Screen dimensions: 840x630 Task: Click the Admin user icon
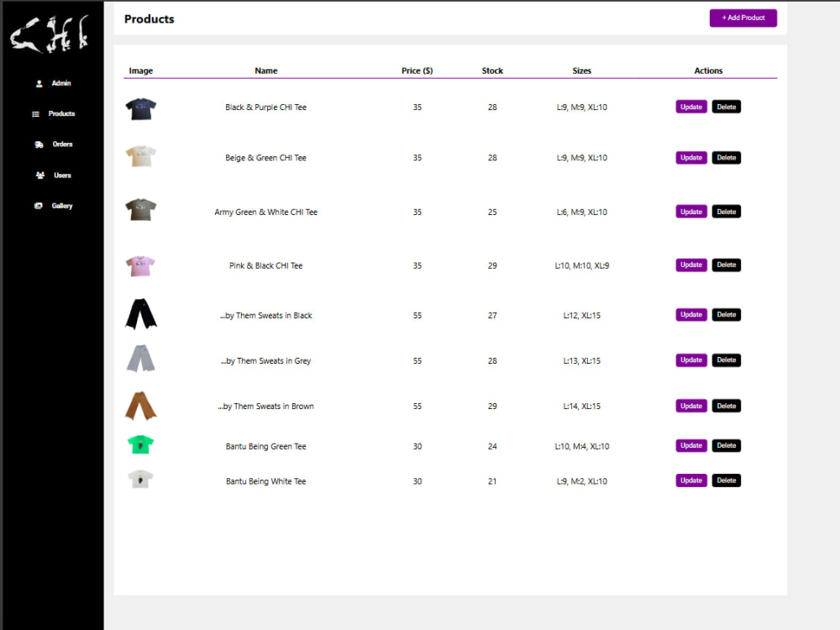[x=39, y=83]
